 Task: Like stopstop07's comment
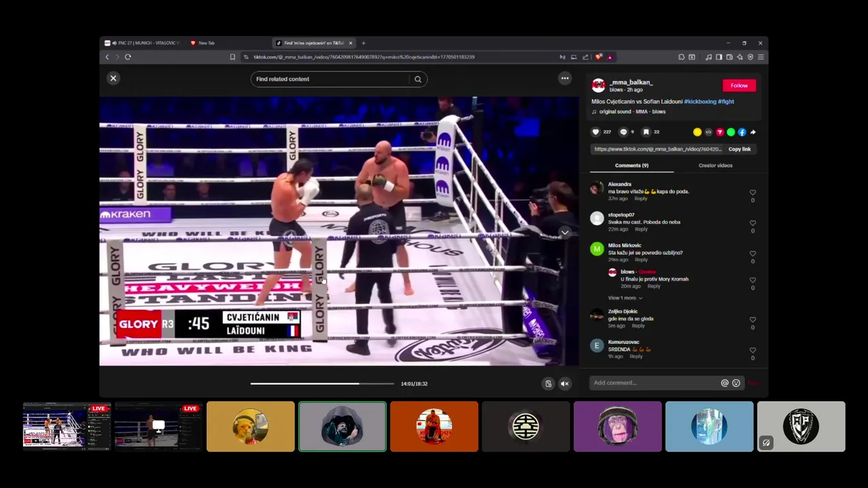pos(753,223)
